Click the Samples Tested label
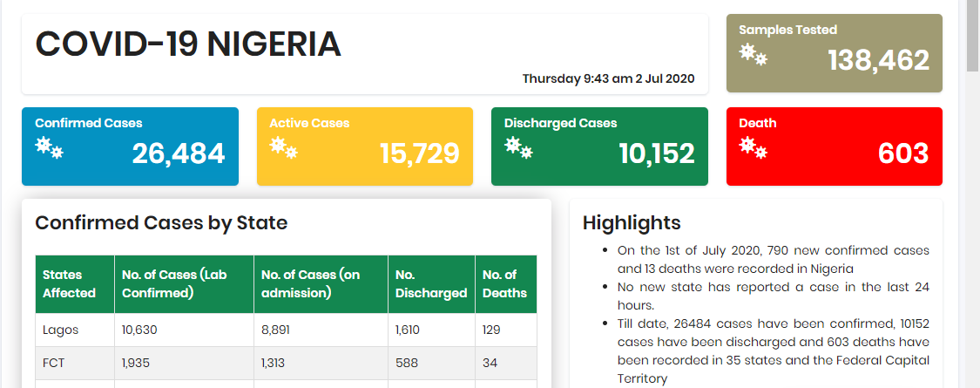The height and width of the screenshot is (388, 980). click(x=787, y=30)
